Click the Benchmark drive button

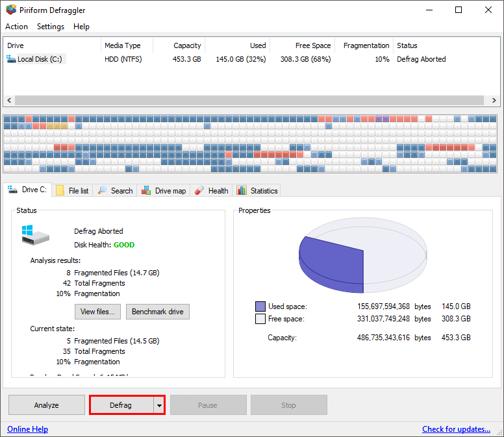pos(158,312)
